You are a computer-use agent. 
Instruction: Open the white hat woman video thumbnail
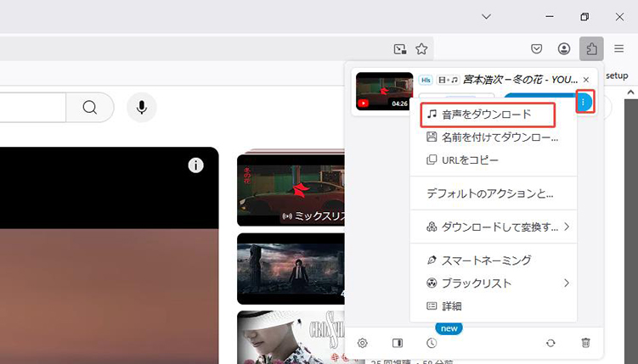(x=291, y=337)
